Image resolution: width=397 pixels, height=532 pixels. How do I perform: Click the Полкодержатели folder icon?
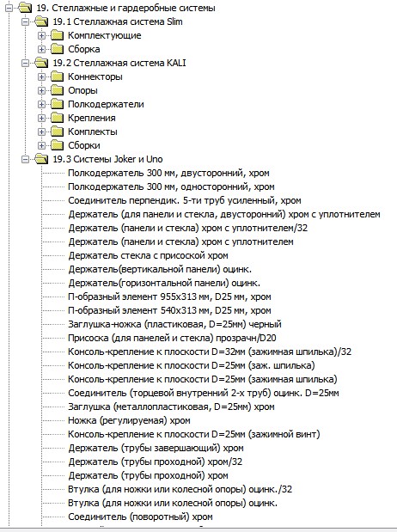(x=57, y=104)
